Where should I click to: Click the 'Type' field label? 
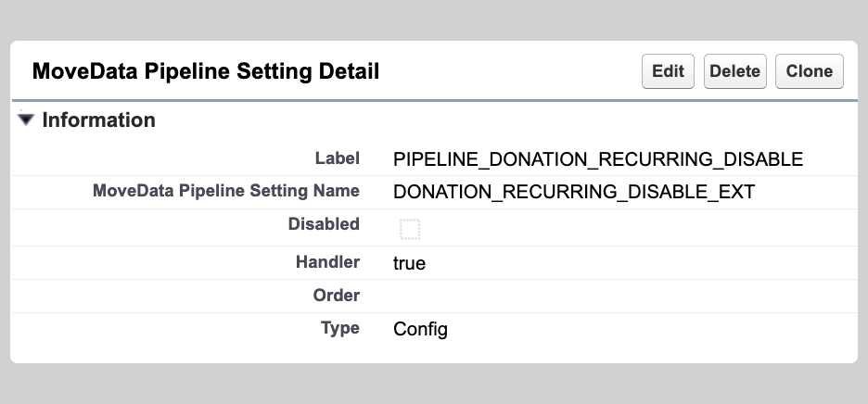pyautogui.click(x=339, y=328)
